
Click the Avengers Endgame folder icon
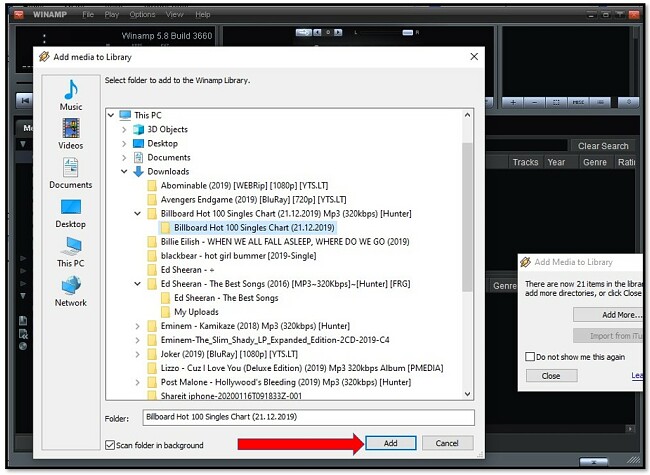coord(152,200)
